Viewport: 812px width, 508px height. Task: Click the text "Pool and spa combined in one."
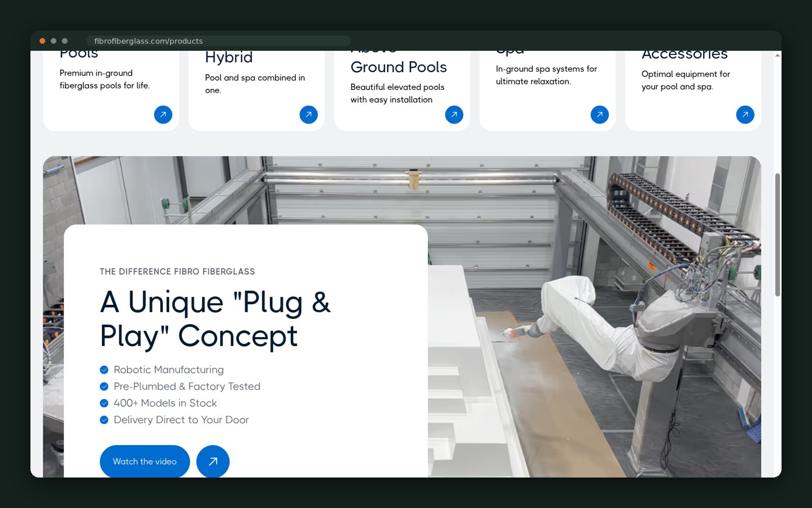[255, 84]
